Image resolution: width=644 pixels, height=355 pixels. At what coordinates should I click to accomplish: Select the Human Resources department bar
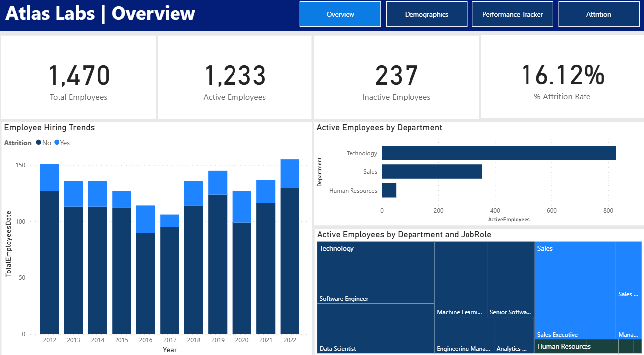coord(389,190)
